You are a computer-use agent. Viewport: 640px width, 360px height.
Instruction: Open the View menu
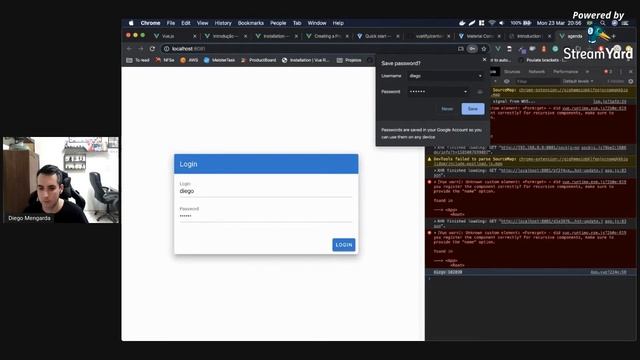click(202, 23)
